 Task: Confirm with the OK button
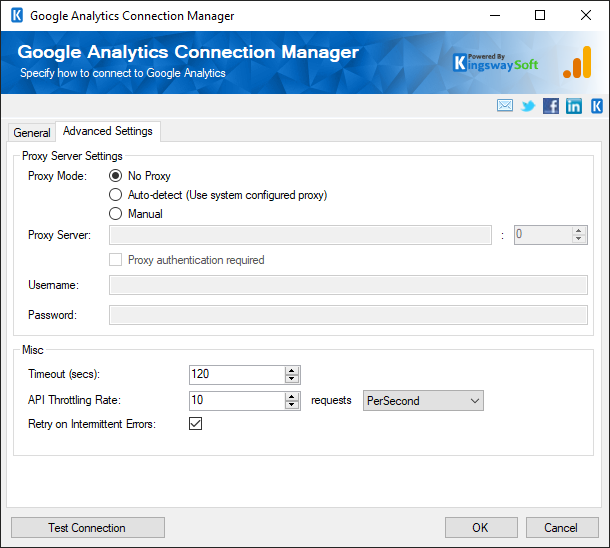coord(481,528)
